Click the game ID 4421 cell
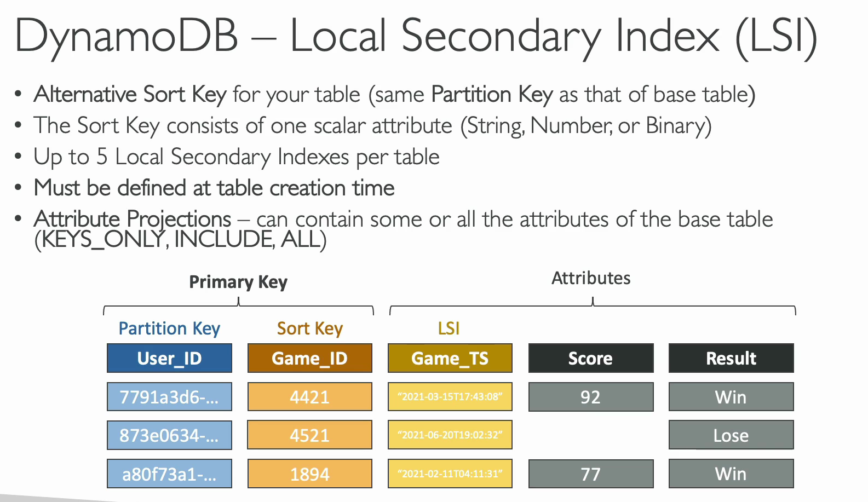 click(309, 396)
